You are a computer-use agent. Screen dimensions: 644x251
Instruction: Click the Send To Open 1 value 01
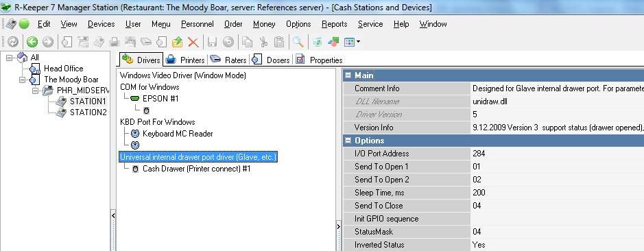click(557, 167)
